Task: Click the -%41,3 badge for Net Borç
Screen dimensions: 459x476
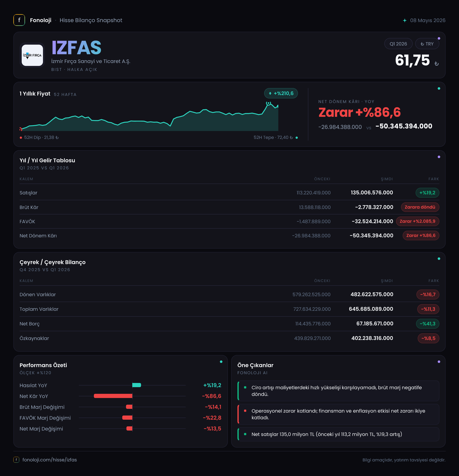Action: click(x=427, y=324)
